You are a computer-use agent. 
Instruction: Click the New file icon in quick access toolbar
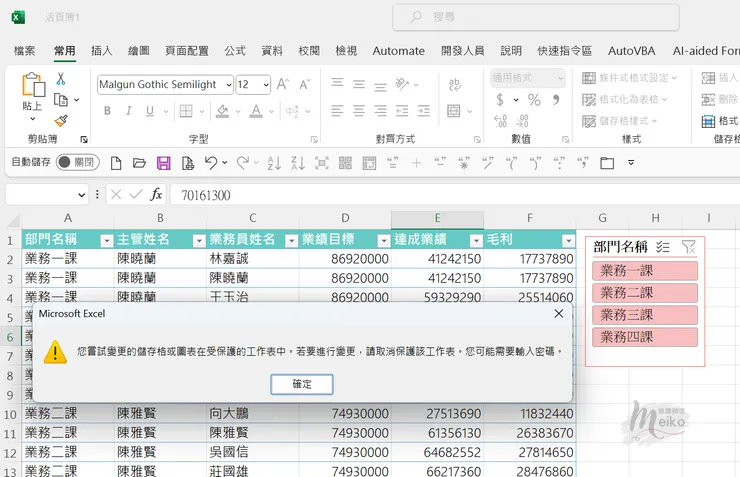point(116,163)
